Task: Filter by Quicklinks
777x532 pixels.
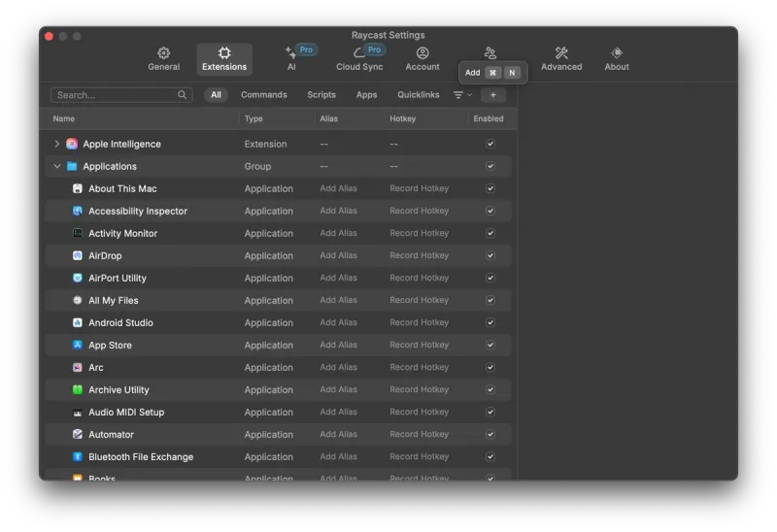Action: [419, 94]
